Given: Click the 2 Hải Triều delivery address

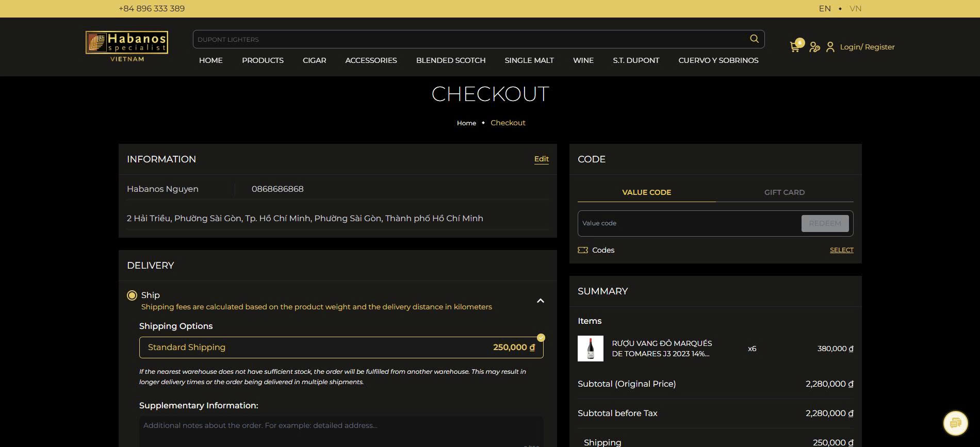Looking at the screenshot, I should 305,219.
